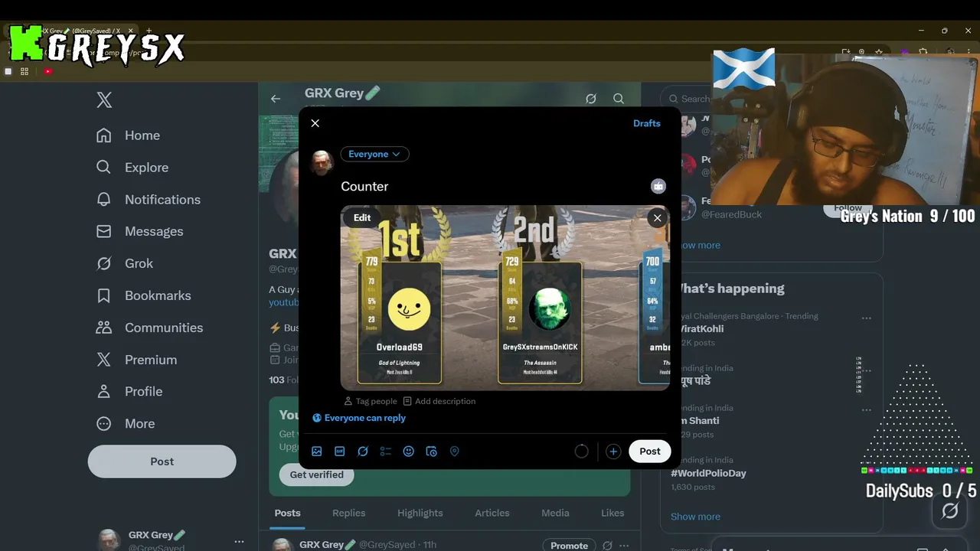Screen dimensions: 980x551
Task: Open the Communities page in sidebar
Action: (x=149, y=328)
